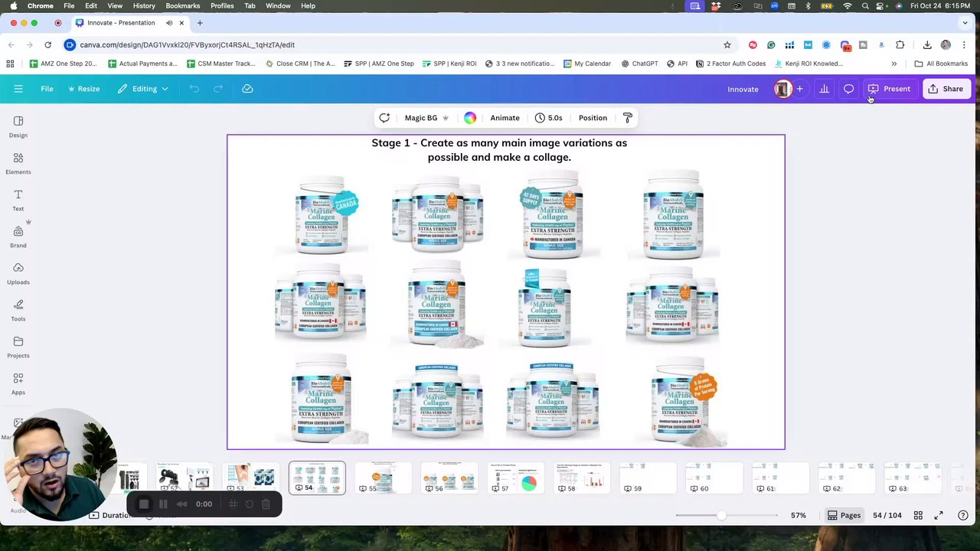Click the 57% zoom value
This screenshot has width=980, height=551.
pos(798,515)
